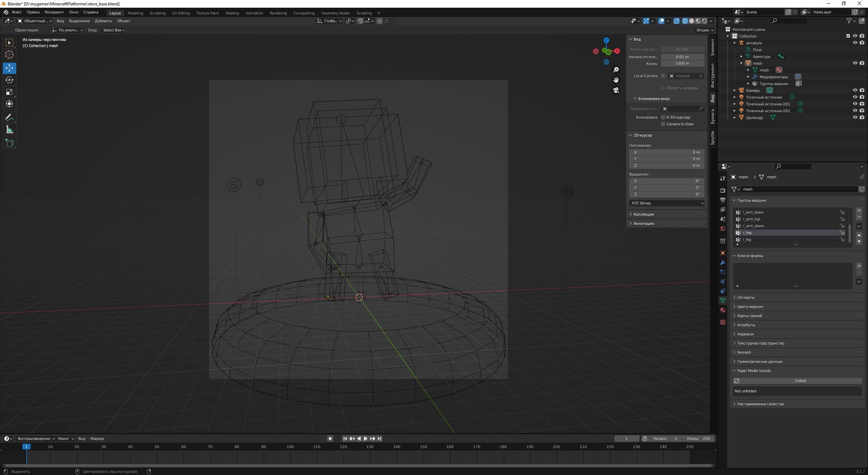868x475 pixels.
Task: Open the XYZ Эйлер rotation mode dropdown
Action: click(667, 203)
